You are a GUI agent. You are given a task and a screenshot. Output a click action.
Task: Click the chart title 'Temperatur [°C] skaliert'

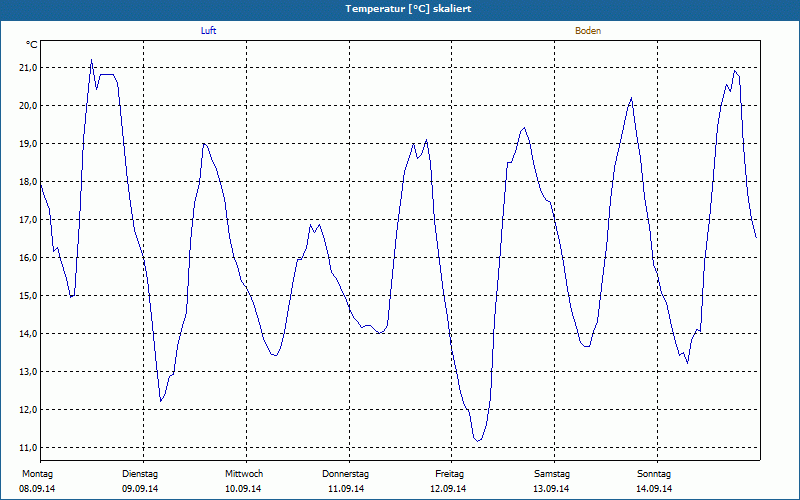pos(408,9)
